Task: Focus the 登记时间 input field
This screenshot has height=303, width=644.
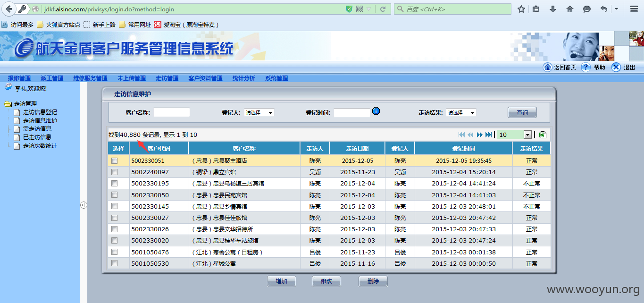Action: tap(352, 113)
